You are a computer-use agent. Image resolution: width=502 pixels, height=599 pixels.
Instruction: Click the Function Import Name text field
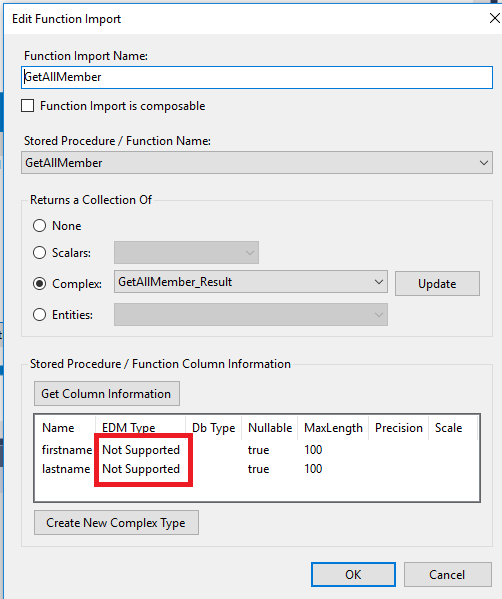(x=257, y=77)
